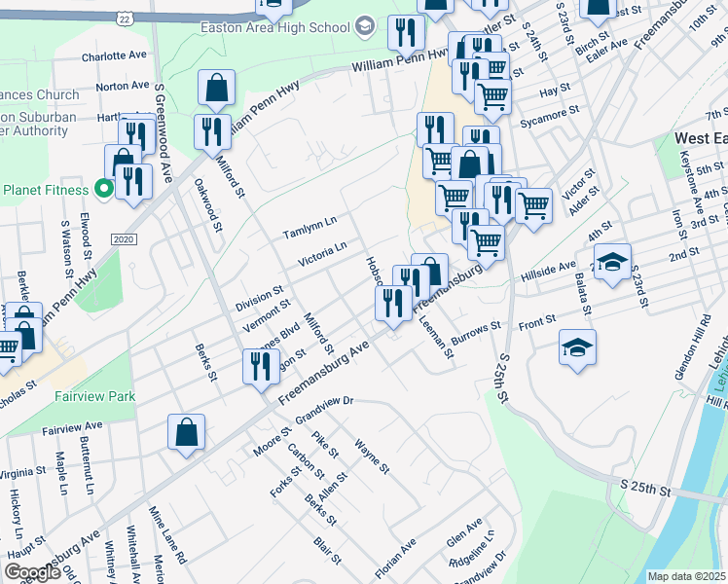Click the Glen Ave label

[464, 533]
